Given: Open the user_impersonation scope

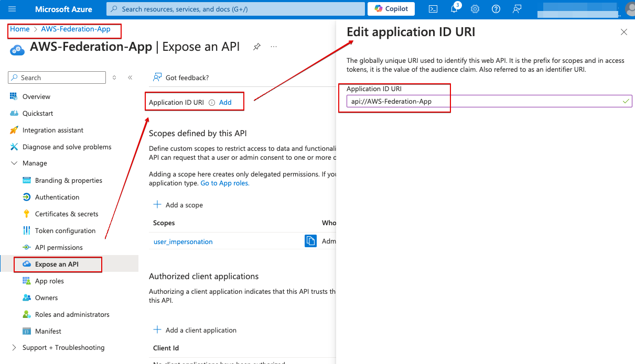Looking at the screenshot, I should click(x=183, y=241).
